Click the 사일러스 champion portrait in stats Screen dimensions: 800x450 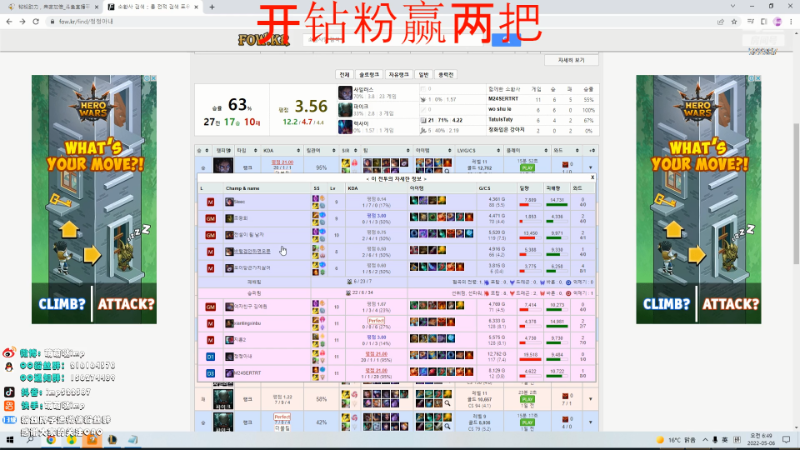pyautogui.click(x=345, y=93)
